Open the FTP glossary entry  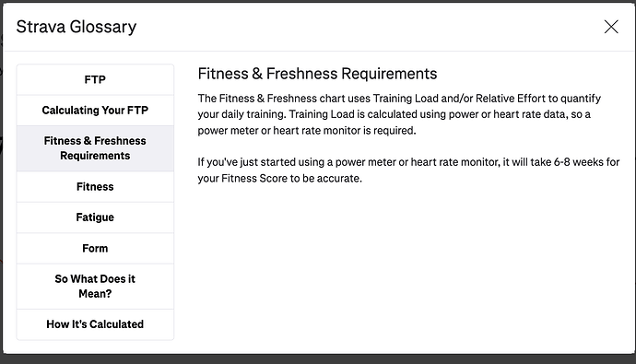pyautogui.click(x=95, y=79)
